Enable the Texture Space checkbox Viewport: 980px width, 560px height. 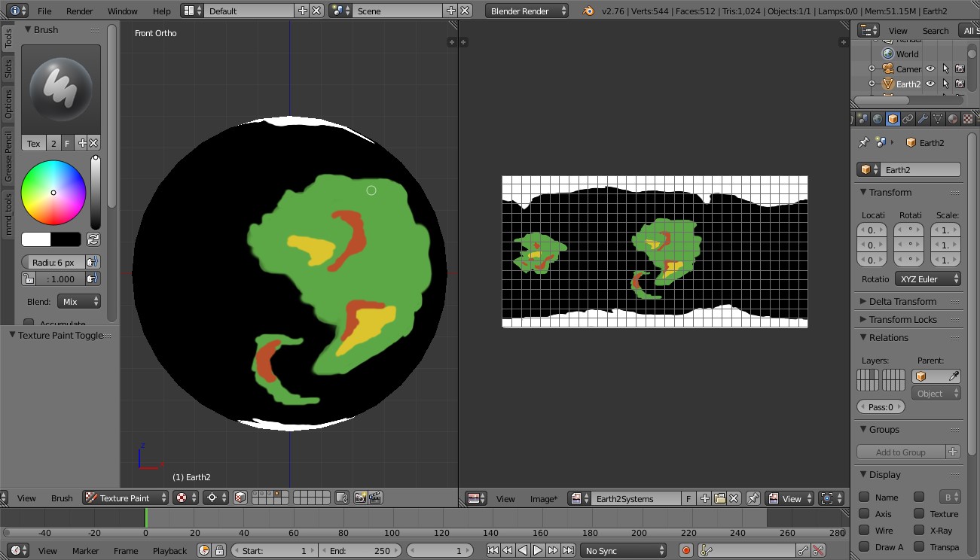(919, 513)
